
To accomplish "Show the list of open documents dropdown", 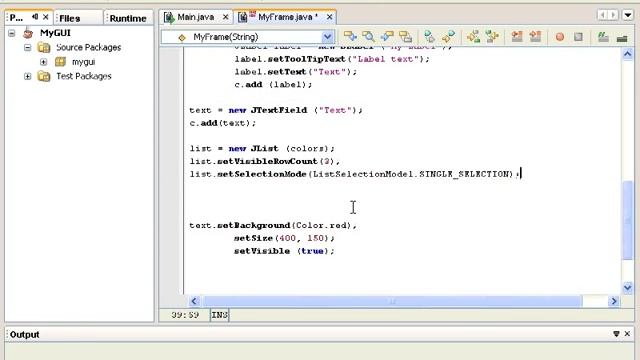I will coord(628,16).
